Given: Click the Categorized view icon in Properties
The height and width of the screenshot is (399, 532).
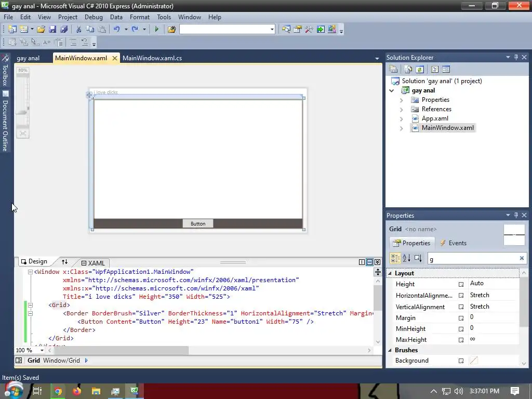Looking at the screenshot, I should [395, 259].
